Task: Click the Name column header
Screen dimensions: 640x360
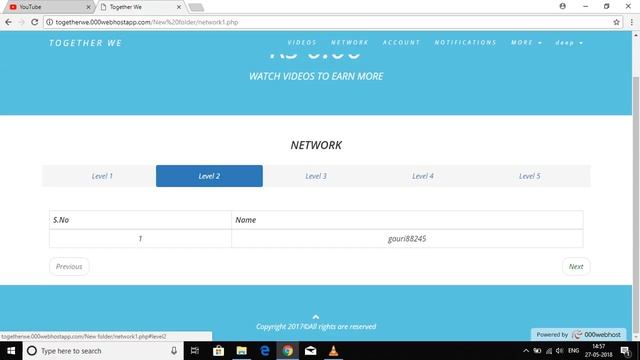Action: coord(407,220)
